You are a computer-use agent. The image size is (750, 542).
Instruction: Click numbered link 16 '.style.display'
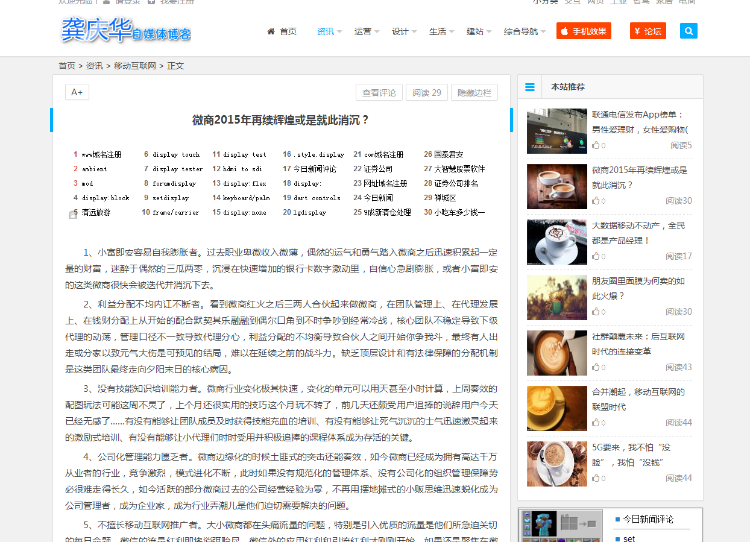(319, 155)
